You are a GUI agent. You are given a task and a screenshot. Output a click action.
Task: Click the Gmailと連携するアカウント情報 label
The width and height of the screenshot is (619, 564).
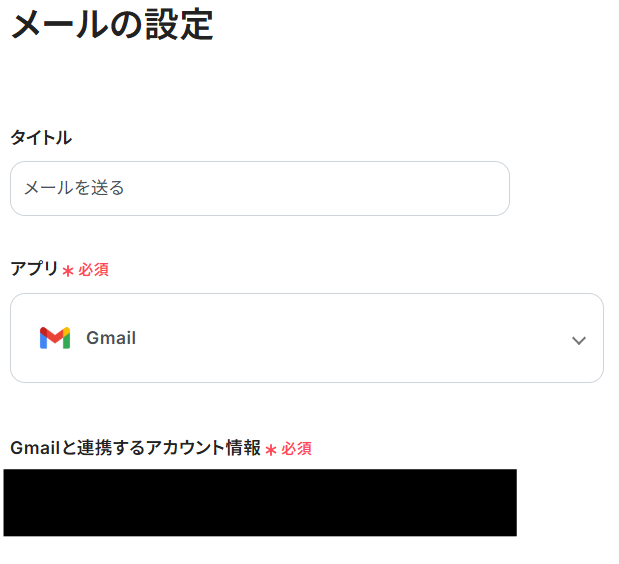pyautogui.click(x=135, y=448)
